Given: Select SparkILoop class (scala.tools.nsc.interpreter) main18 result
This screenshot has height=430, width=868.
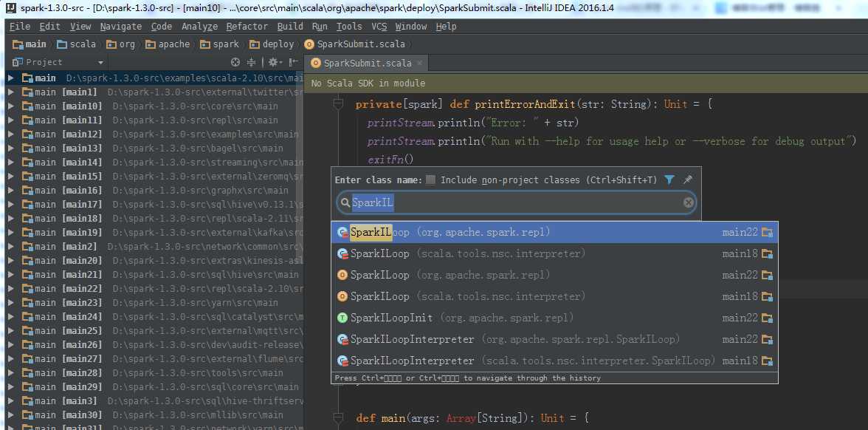Looking at the screenshot, I should pyautogui.click(x=555, y=254).
